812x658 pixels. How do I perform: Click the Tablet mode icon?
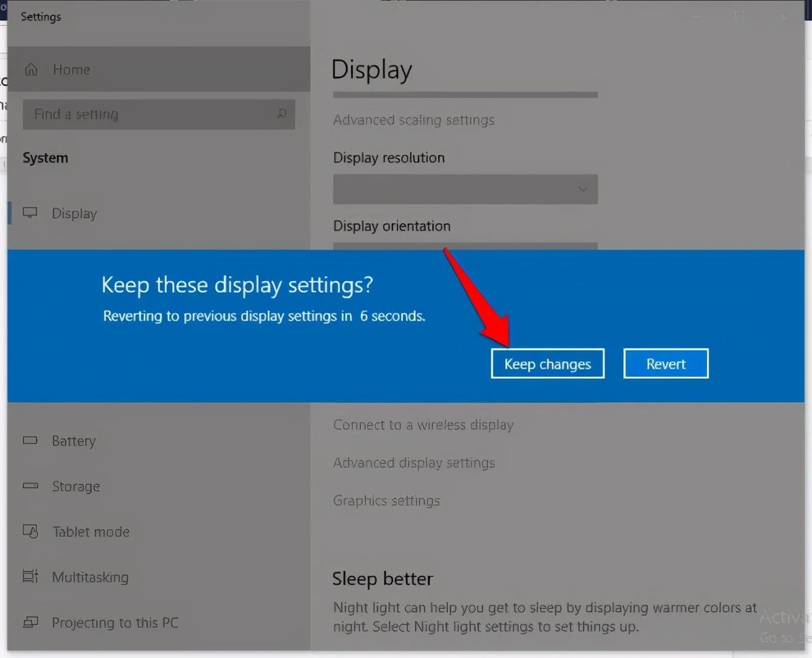[31, 531]
